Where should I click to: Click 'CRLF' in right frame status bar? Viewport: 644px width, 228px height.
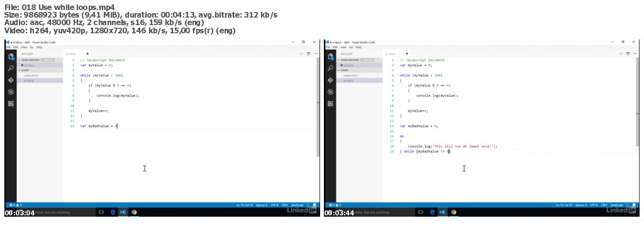point(604,205)
